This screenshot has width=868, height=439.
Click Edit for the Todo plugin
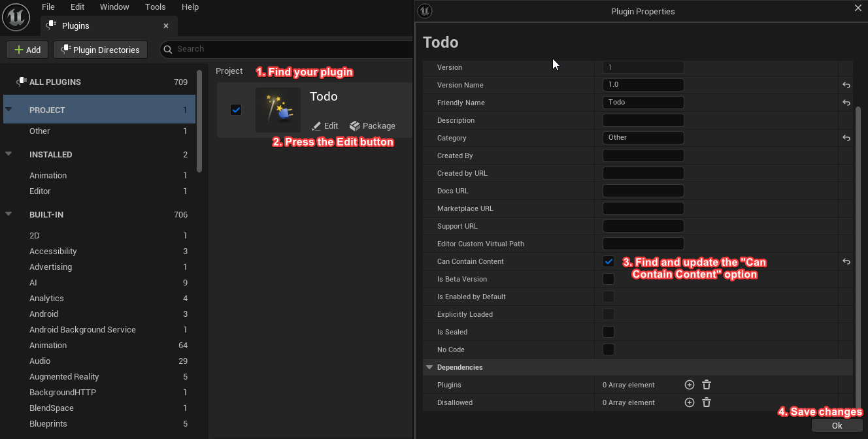coord(325,126)
